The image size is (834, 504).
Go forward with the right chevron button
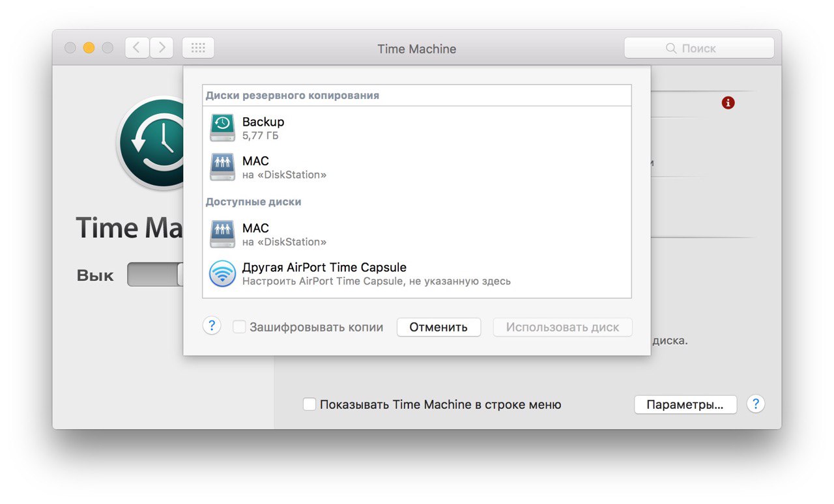tap(162, 48)
